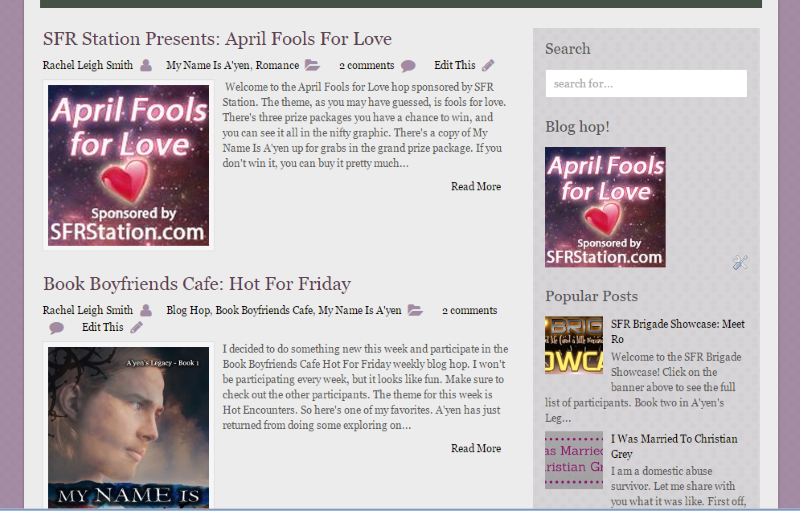Screen dimensions: 800x511
Task: Click Edit This on the Hot For Friday post
Action: [103, 327]
